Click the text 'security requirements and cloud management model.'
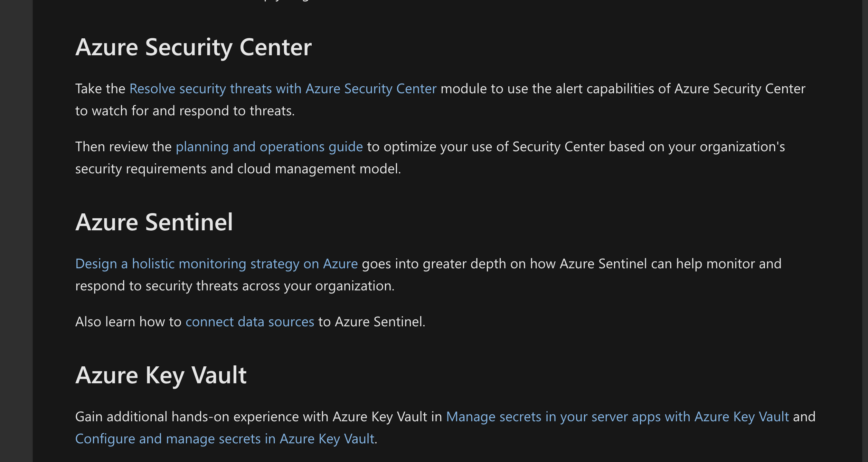The image size is (868, 462). pos(238,169)
